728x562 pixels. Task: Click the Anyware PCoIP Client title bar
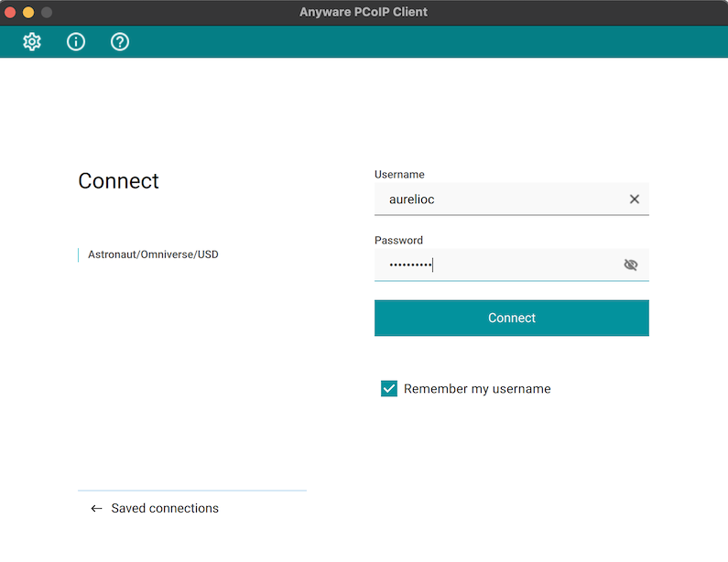click(364, 12)
